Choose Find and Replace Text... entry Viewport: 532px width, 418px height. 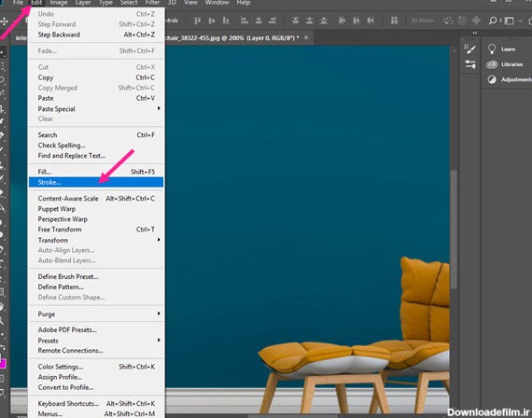click(96, 156)
